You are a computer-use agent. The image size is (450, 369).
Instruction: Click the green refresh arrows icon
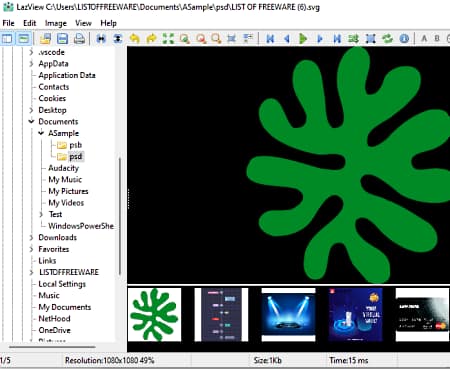(387, 39)
